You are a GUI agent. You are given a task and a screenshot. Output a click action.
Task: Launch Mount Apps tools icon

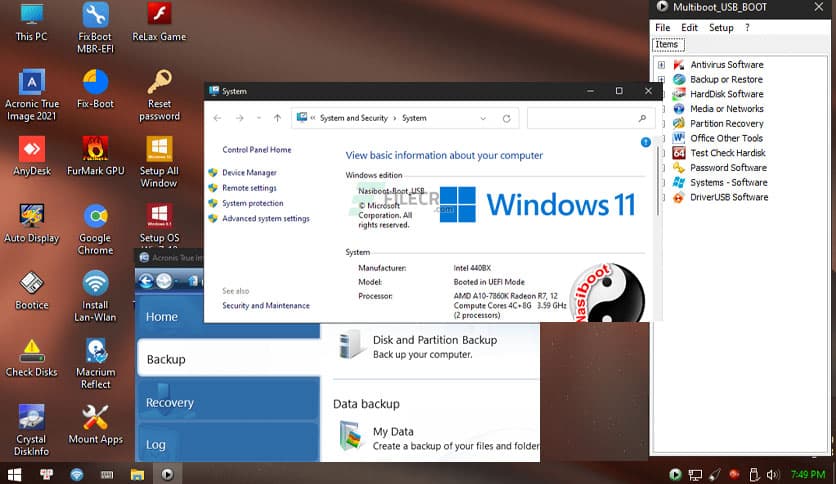click(95, 425)
